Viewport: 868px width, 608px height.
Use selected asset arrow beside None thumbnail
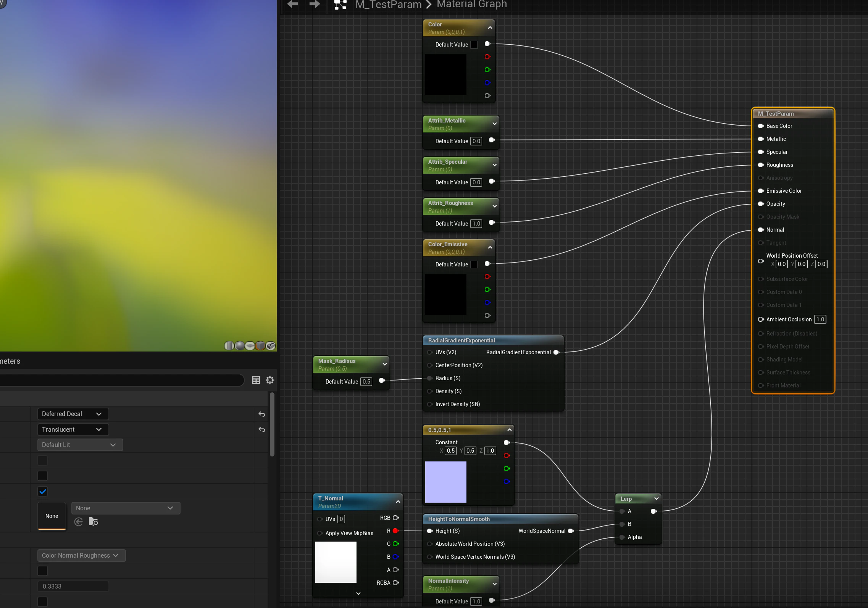coord(79,522)
